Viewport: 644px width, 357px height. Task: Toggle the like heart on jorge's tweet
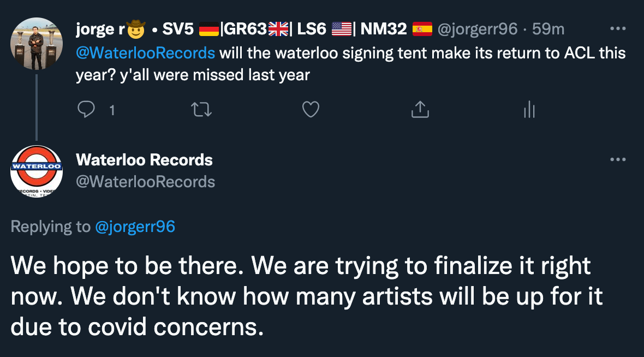click(311, 109)
